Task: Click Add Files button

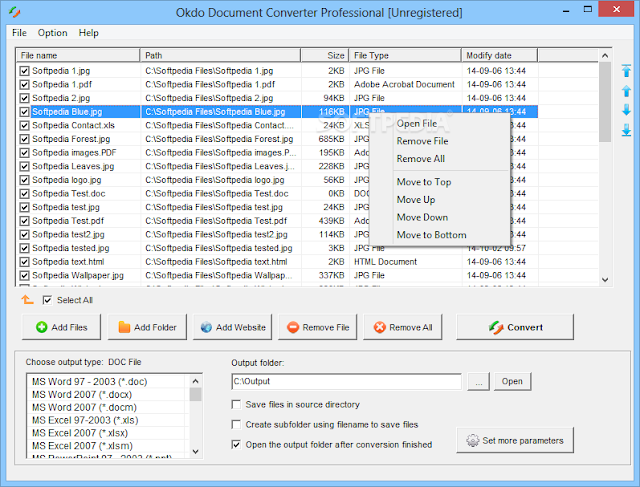Action: (x=61, y=327)
